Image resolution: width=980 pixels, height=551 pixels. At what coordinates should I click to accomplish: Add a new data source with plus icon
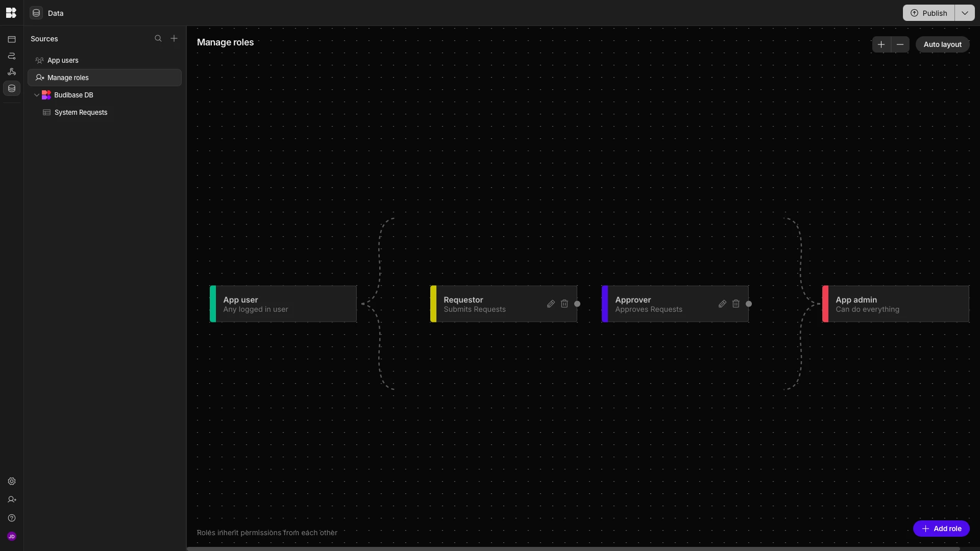[x=174, y=39]
